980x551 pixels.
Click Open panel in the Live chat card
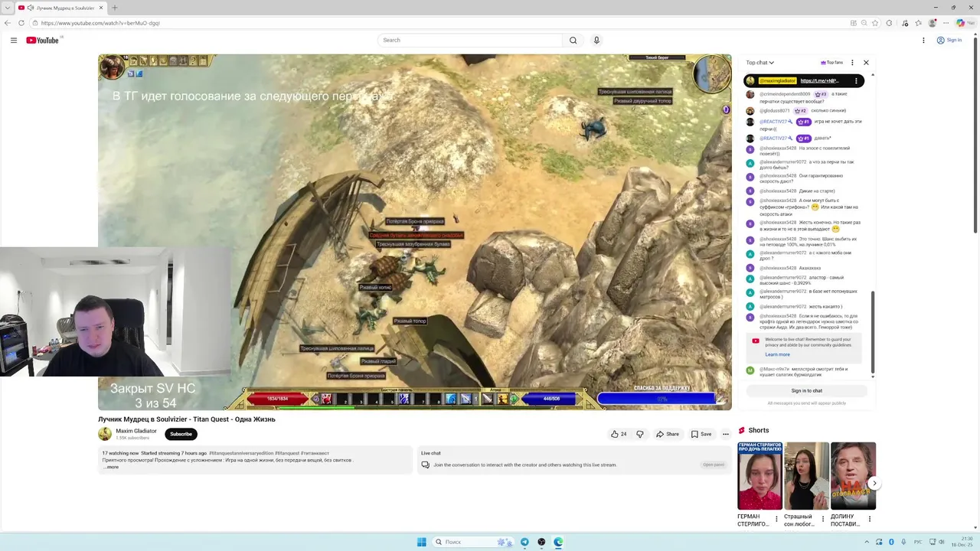pos(714,465)
